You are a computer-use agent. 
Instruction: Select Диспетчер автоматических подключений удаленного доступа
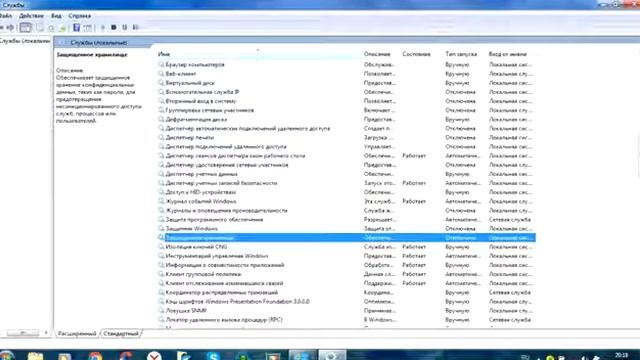tap(346, 129)
